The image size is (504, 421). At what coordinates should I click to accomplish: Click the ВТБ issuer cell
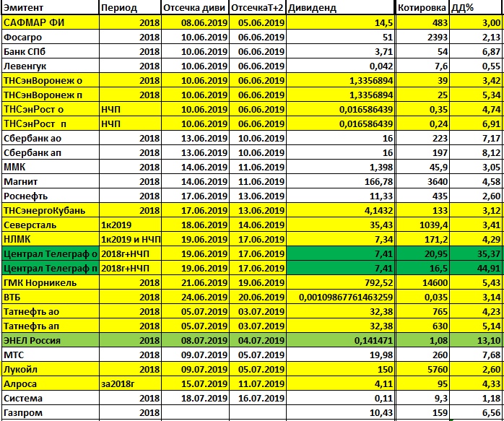[x=51, y=297]
